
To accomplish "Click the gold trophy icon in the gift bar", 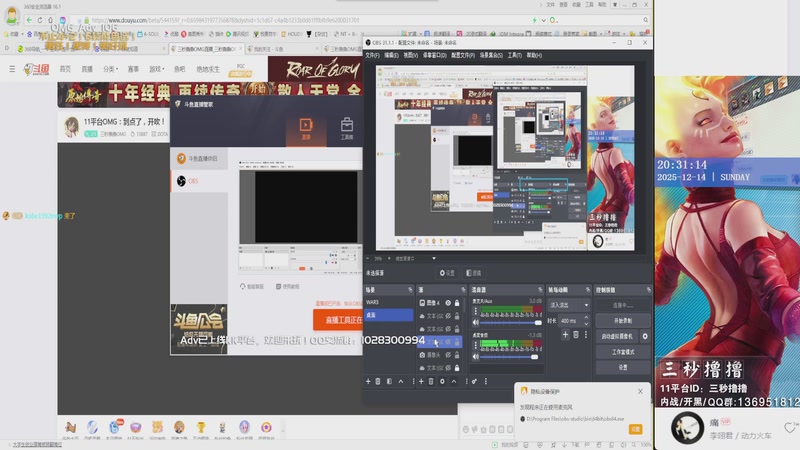I will click(201, 428).
